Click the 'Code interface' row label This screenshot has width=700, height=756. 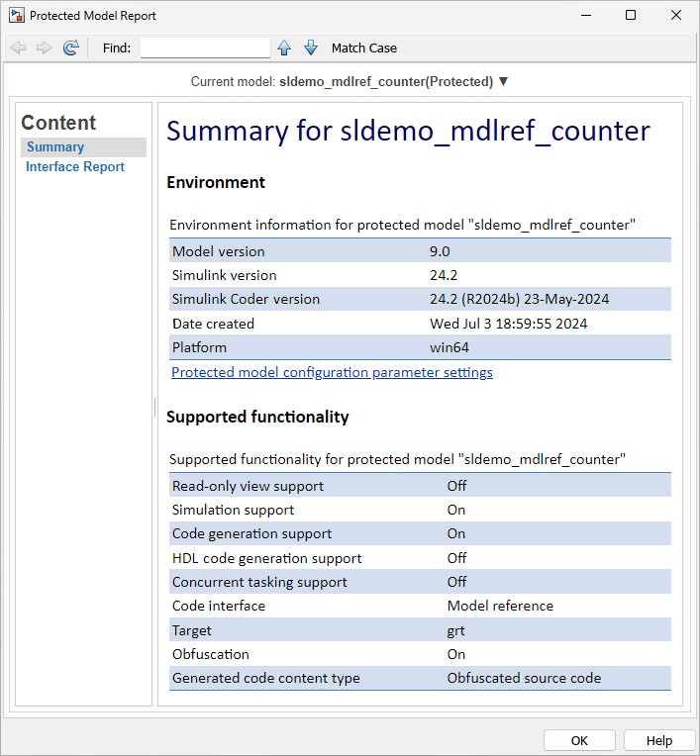pyautogui.click(x=219, y=606)
